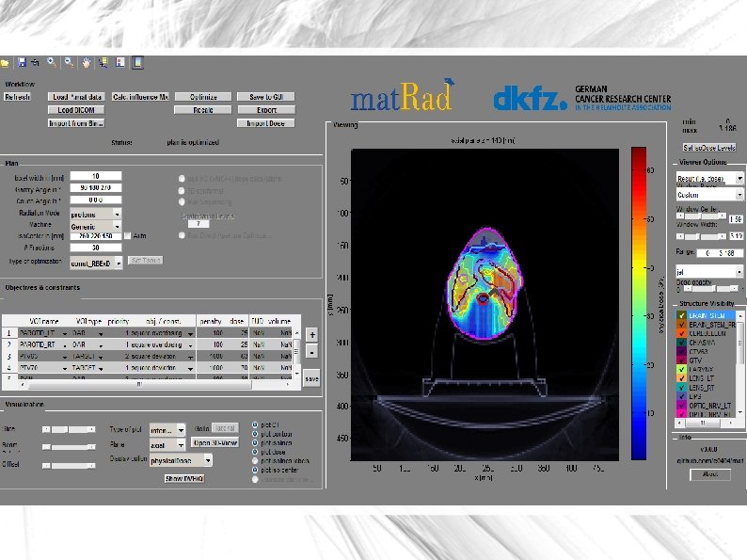Viewport: 747px width, 560px height.
Task: Click the minus button beside objectives table
Action: point(312,352)
